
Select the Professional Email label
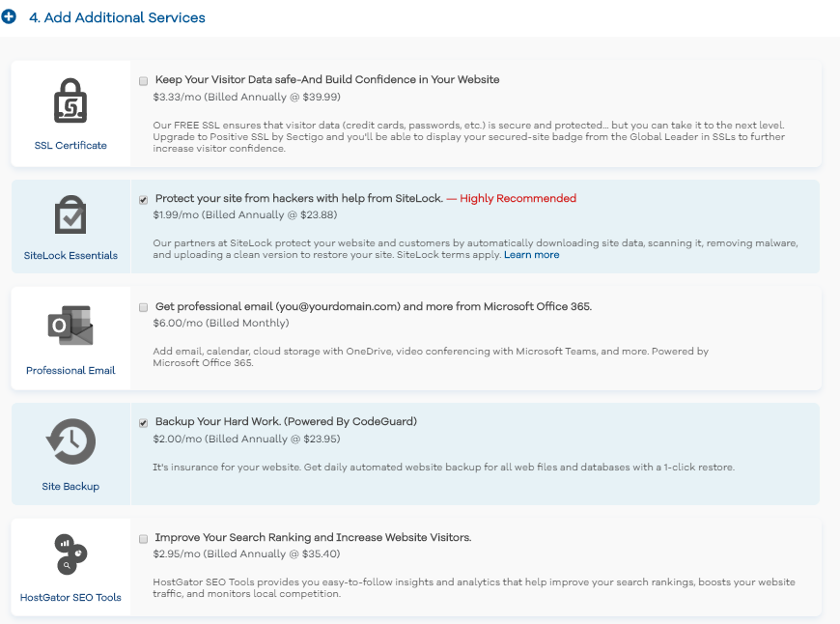pyautogui.click(x=70, y=371)
